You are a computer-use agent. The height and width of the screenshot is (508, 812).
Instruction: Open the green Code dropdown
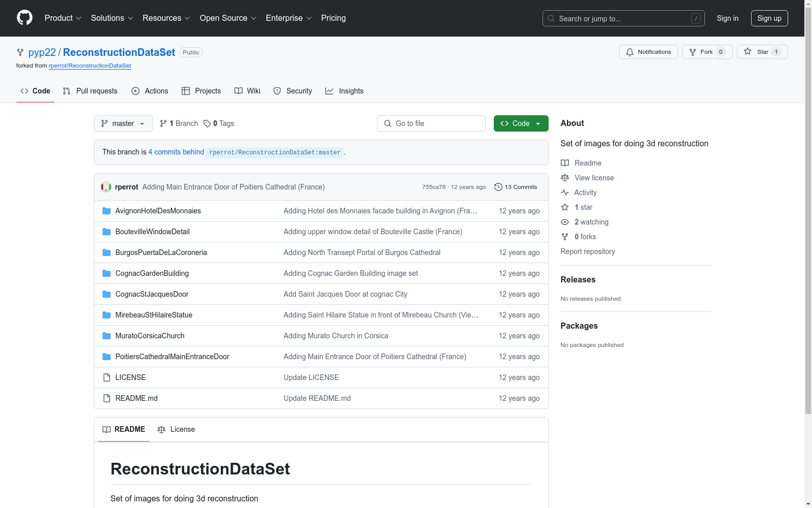click(521, 123)
